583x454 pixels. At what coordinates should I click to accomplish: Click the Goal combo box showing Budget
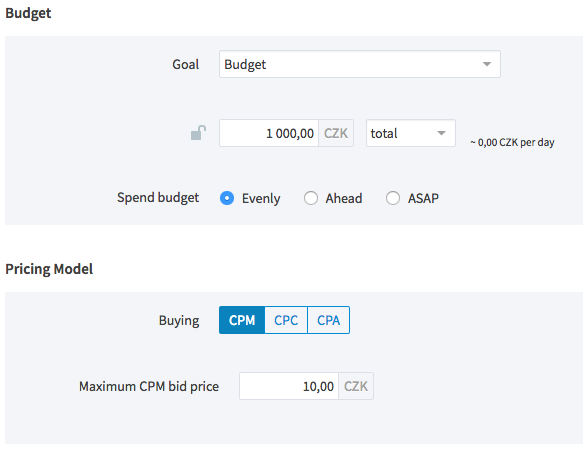point(360,64)
